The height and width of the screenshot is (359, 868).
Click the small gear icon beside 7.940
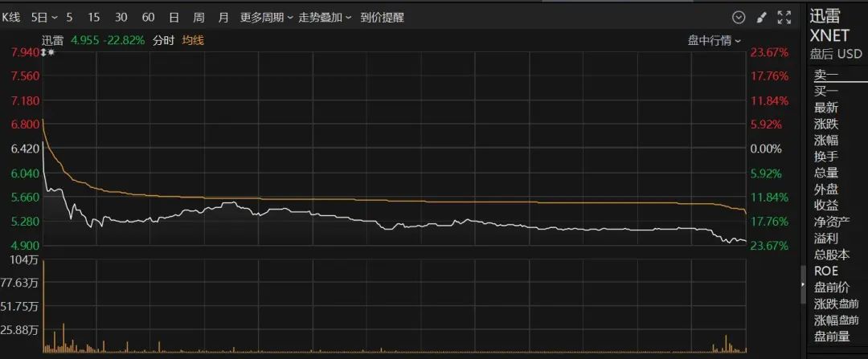51,52
